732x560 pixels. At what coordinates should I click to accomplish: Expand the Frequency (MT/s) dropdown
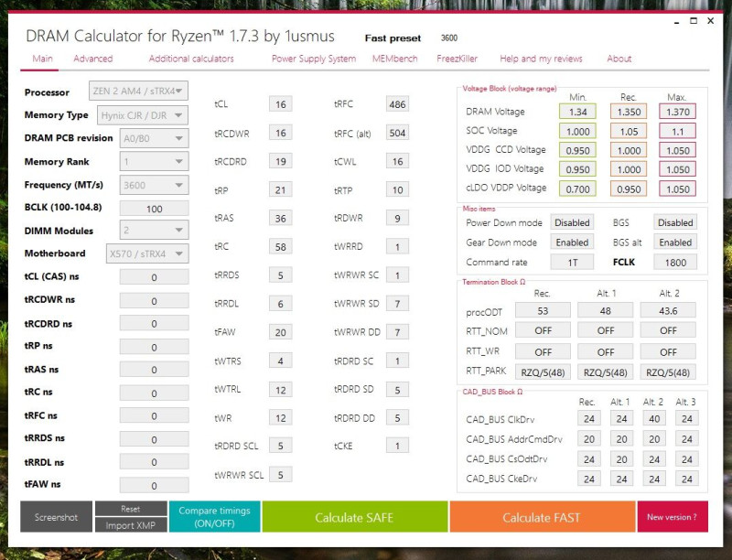click(154, 185)
